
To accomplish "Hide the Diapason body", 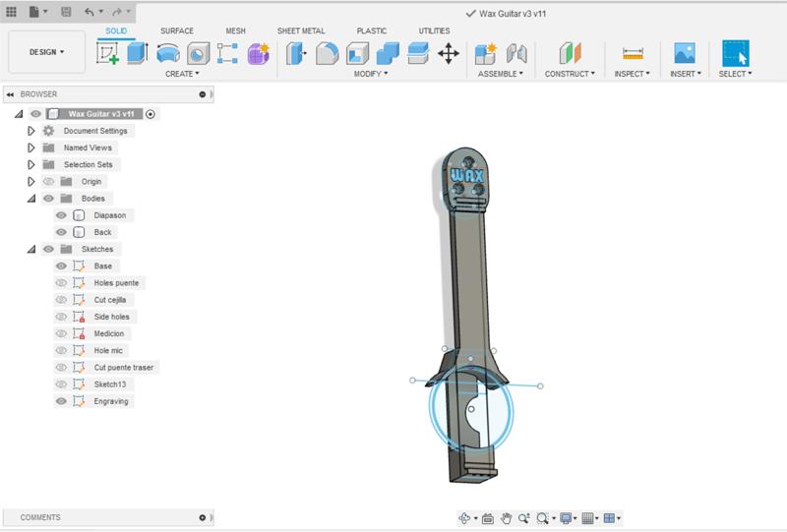I will pos(61,215).
